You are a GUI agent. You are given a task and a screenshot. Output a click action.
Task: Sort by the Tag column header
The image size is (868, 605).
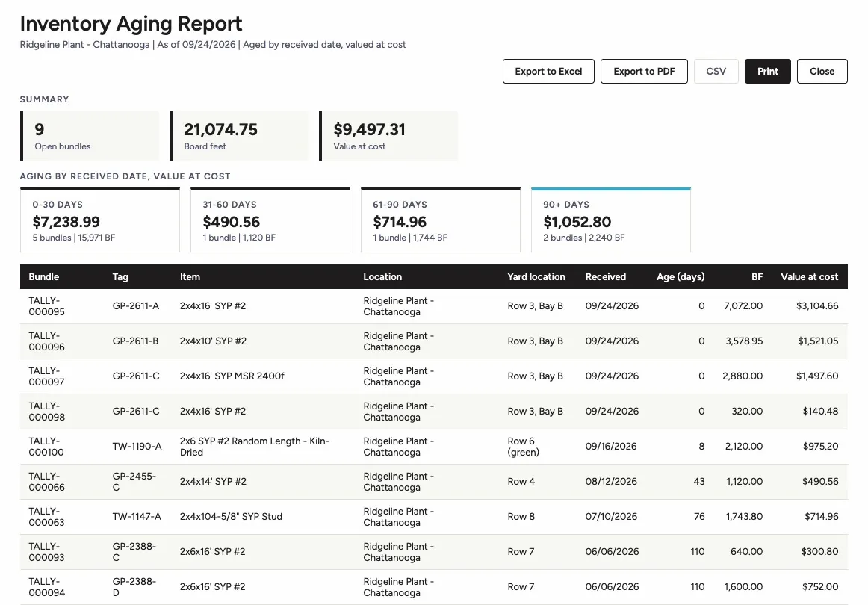click(120, 277)
